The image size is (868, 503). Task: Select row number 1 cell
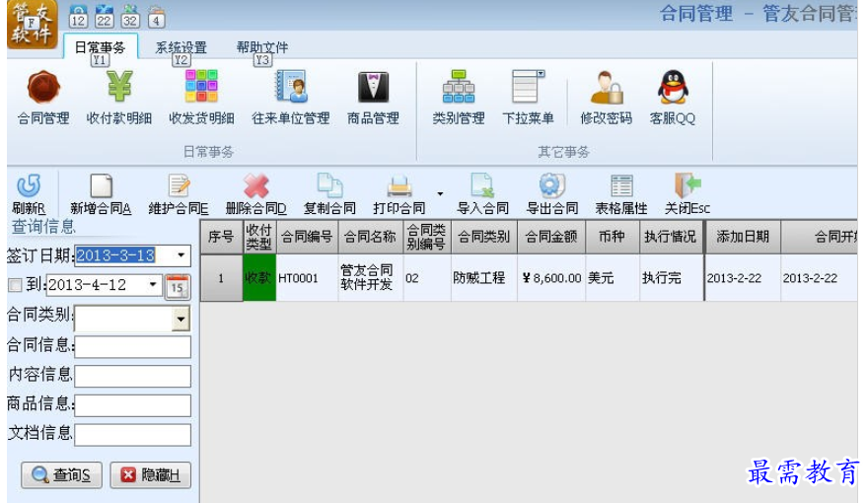(x=221, y=278)
